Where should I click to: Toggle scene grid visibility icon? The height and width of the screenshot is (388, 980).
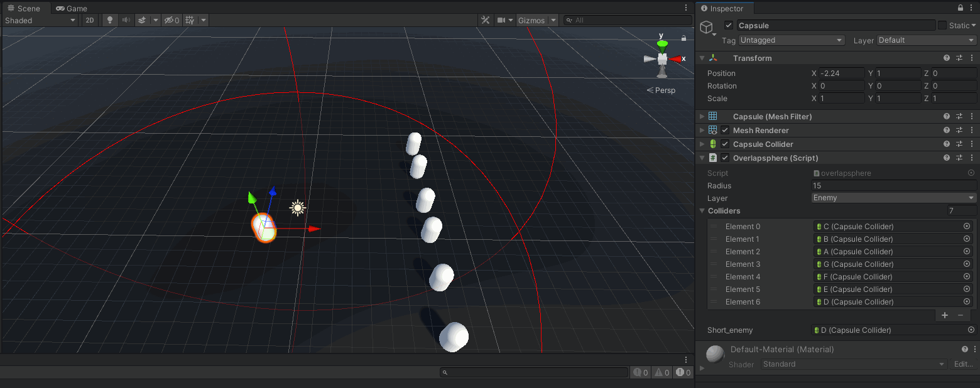[x=190, y=20]
